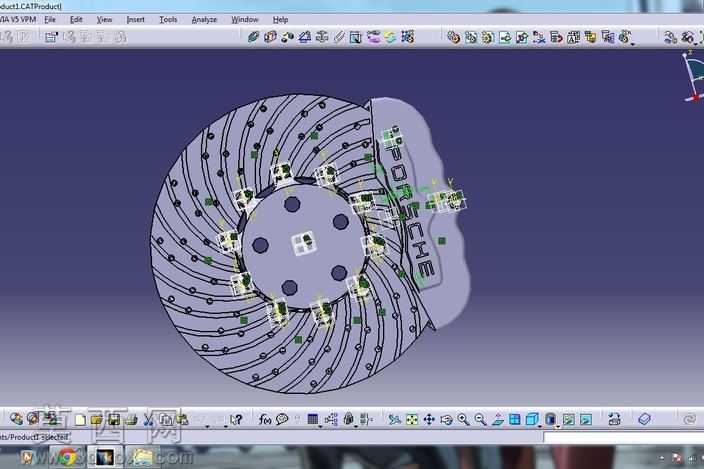Create a New document
Screen dimensions: 704x469
(80, 419)
